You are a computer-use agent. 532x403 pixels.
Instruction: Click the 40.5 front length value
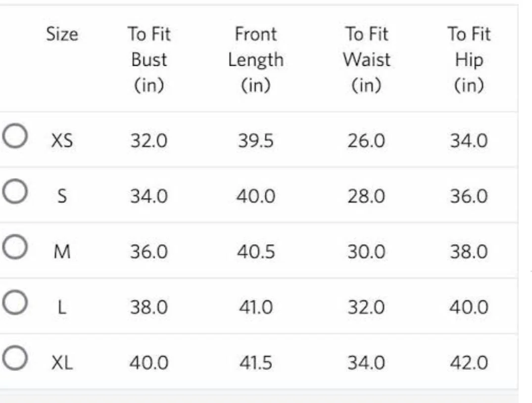pyautogui.click(x=255, y=252)
